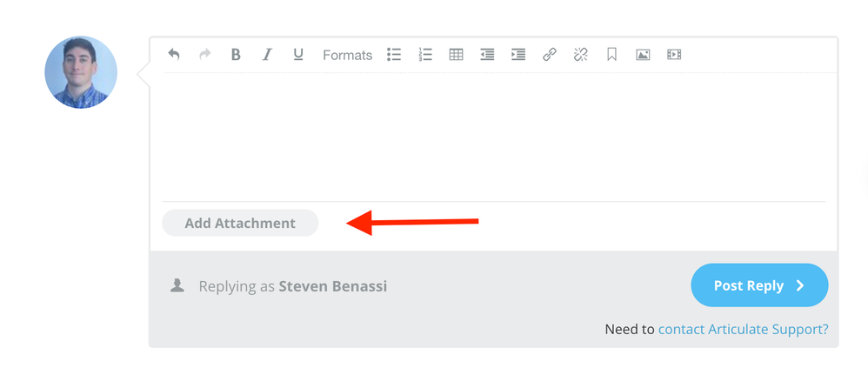Remove link with the unlink icon
Screen dimensions: 868x375
click(581, 55)
